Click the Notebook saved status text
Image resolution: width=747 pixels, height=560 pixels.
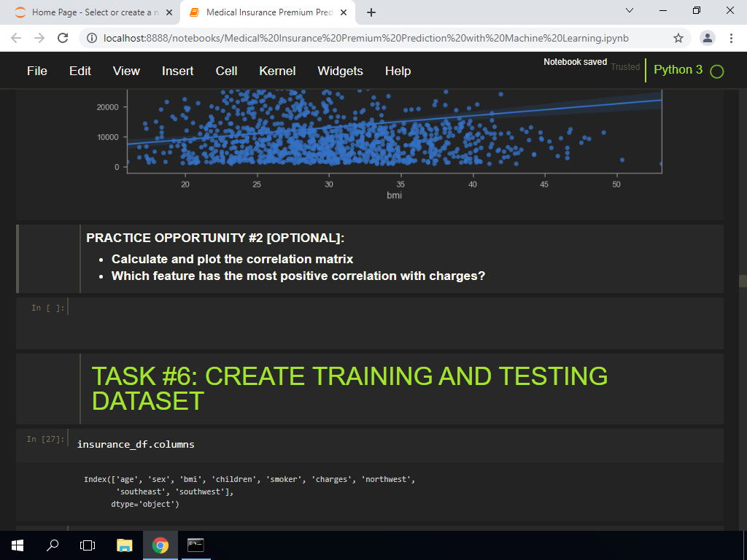(x=575, y=62)
